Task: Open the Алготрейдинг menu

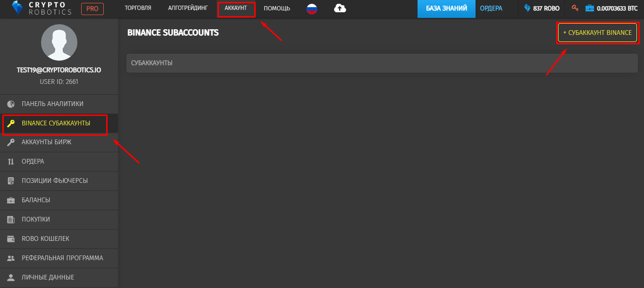Action: (188, 8)
